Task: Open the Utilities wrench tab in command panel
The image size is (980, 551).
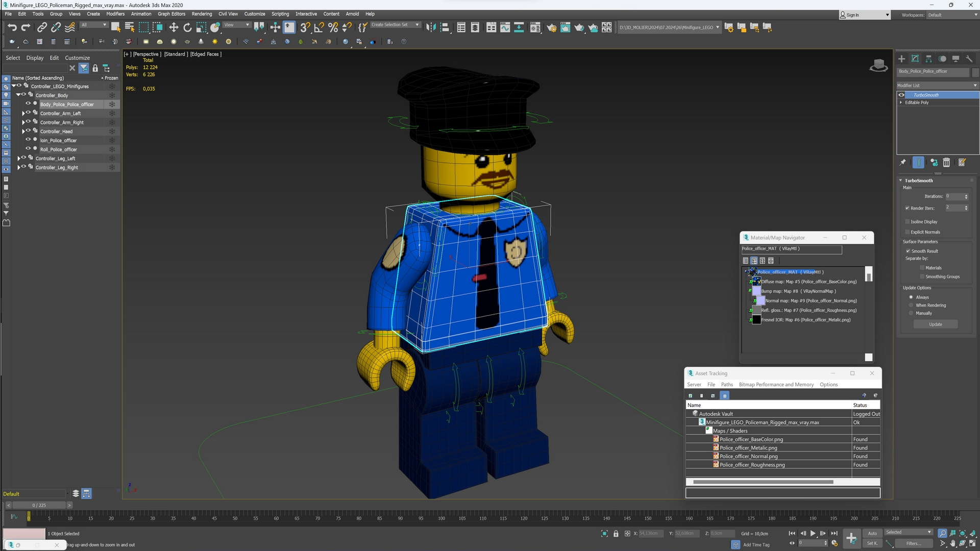Action: point(969,59)
